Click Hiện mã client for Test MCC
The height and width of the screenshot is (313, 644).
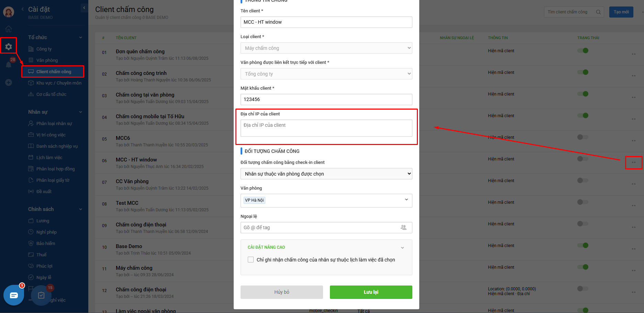click(x=501, y=202)
